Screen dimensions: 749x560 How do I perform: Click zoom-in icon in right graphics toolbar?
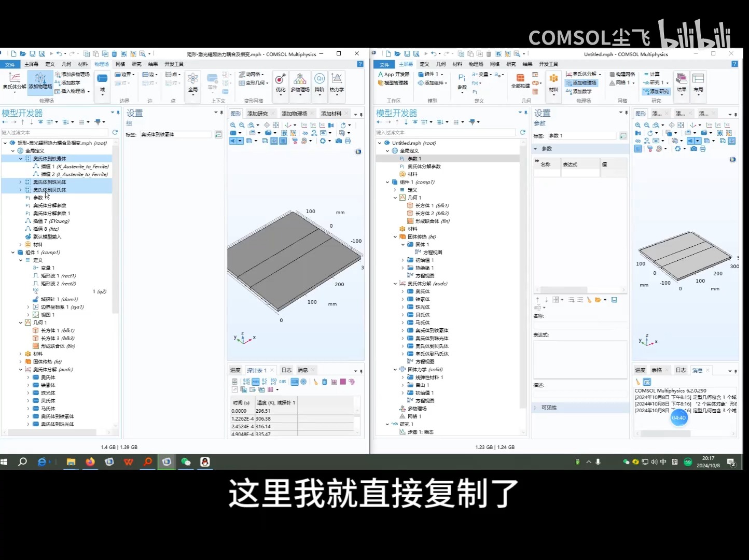638,125
